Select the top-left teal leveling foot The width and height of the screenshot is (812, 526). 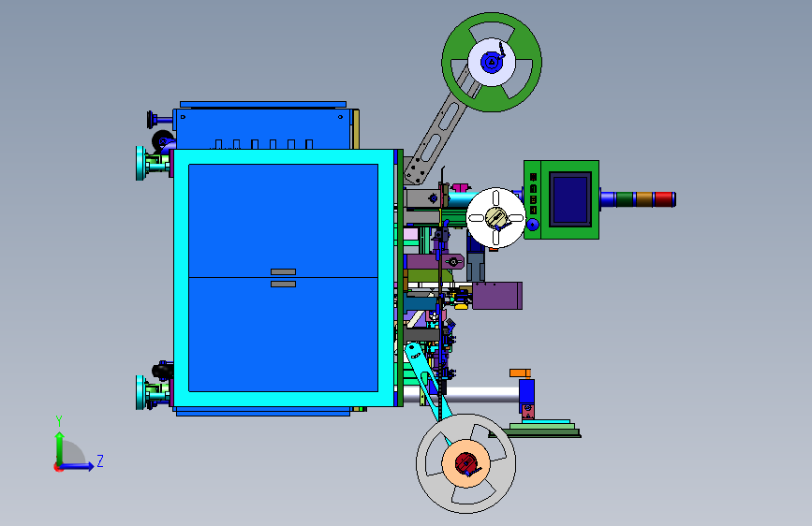[140, 163]
